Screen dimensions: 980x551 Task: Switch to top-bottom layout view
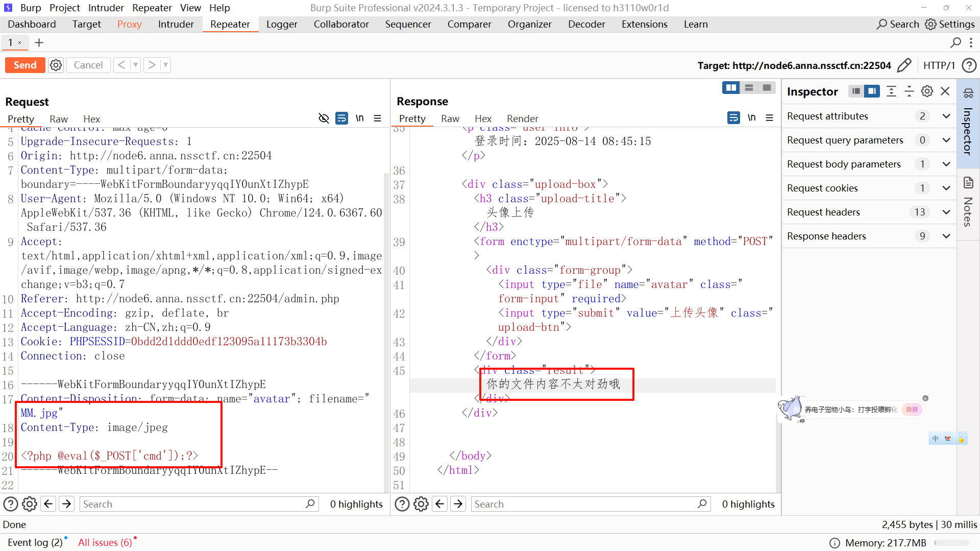749,88
